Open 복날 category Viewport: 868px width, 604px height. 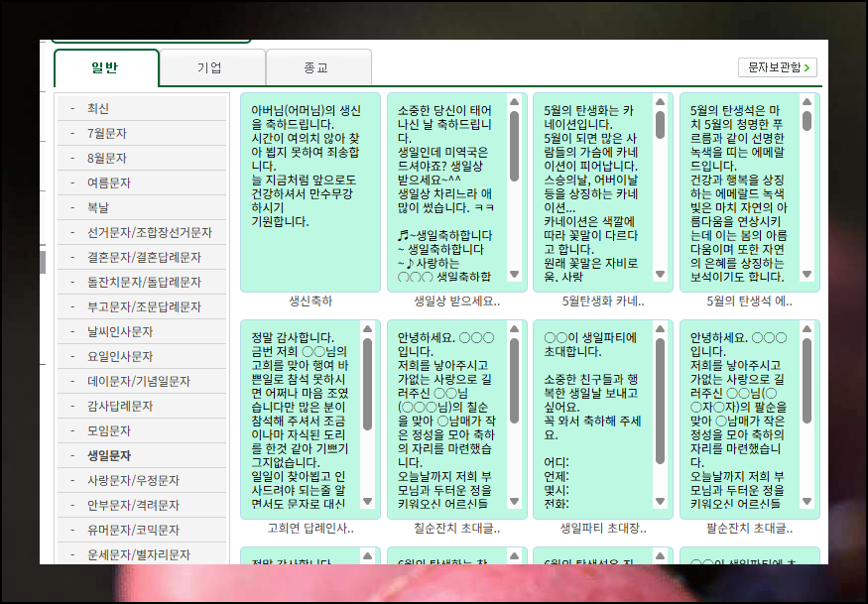tap(142, 207)
